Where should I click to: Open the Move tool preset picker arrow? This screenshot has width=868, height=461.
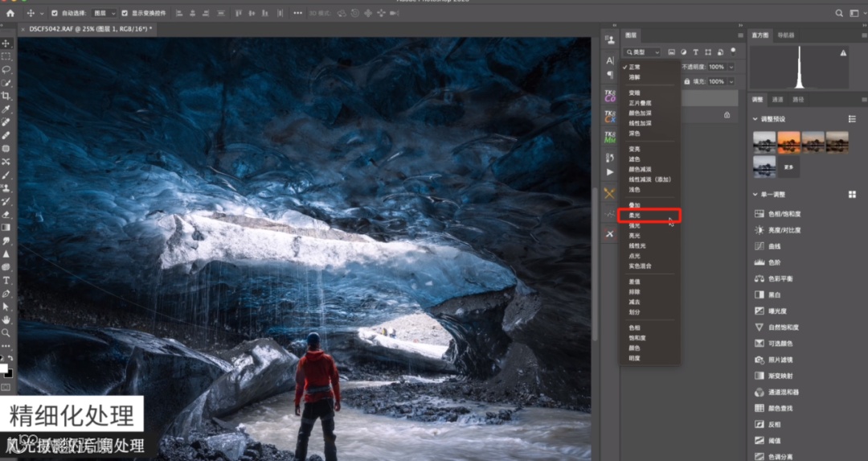(x=42, y=13)
